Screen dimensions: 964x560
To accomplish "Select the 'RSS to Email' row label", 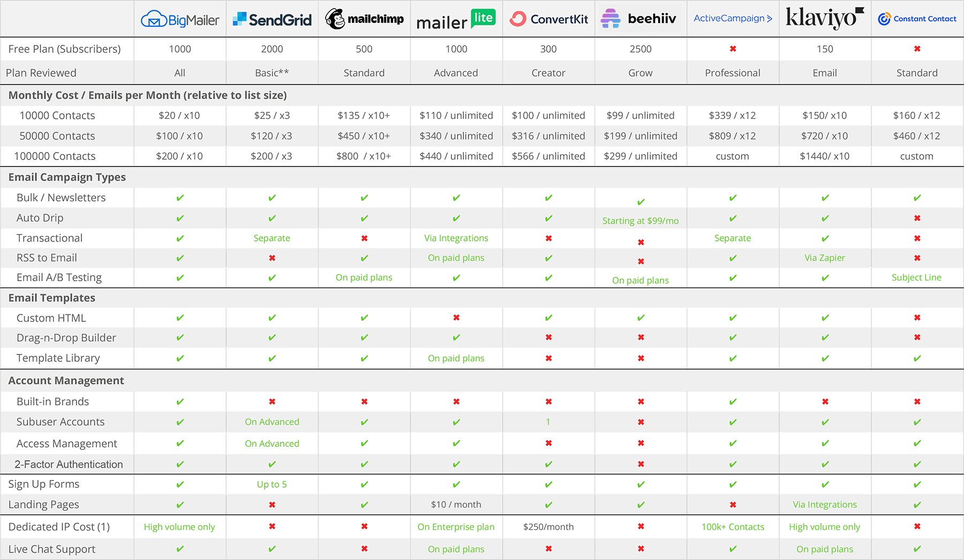I will click(47, 258).
